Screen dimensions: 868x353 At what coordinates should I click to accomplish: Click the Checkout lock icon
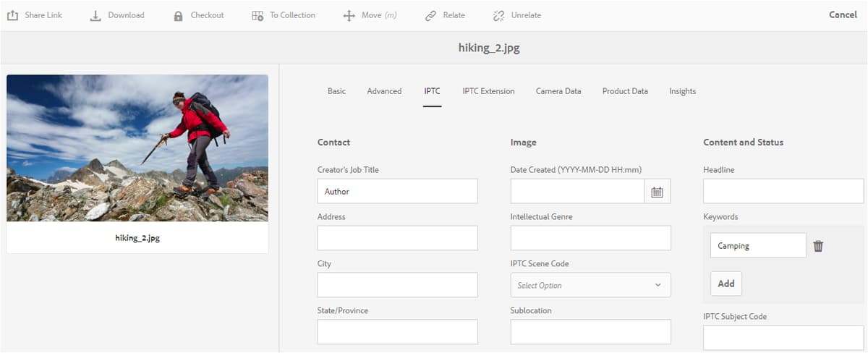(178, 15)
